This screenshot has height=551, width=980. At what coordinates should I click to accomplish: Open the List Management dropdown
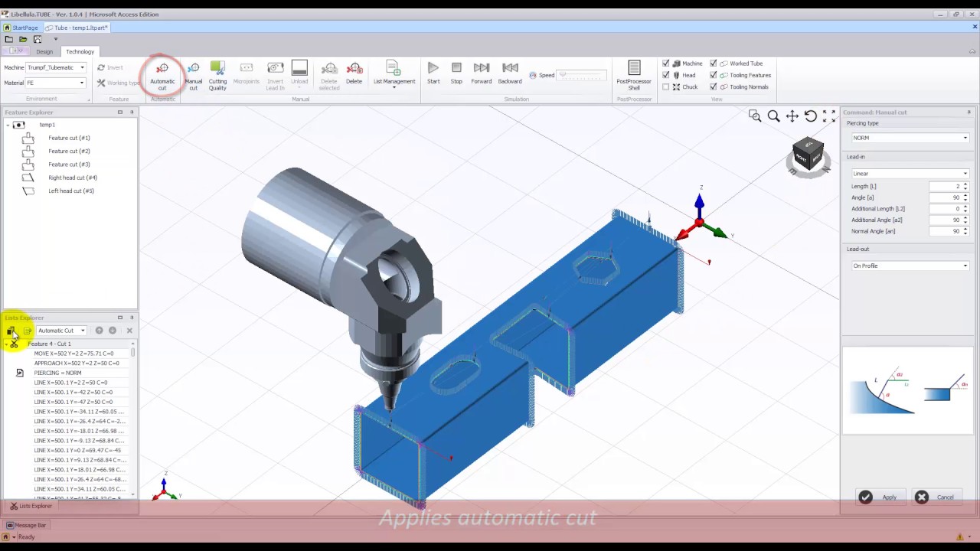[394, 75]
